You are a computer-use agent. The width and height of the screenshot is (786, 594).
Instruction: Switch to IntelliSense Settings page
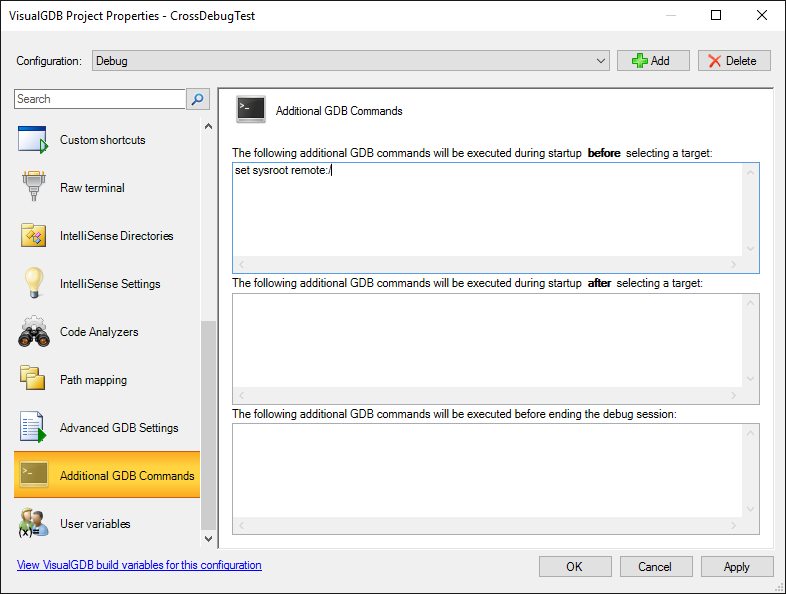(107, 284)
